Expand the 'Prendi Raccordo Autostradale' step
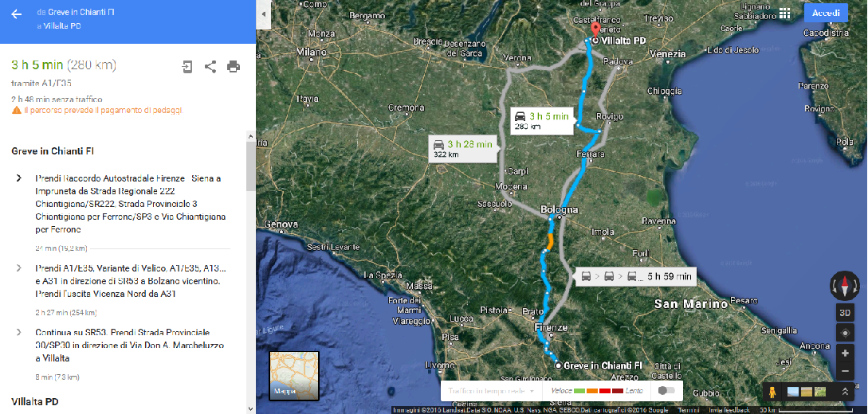This screenshot has height=414, width=868. (x=19, y=178)
